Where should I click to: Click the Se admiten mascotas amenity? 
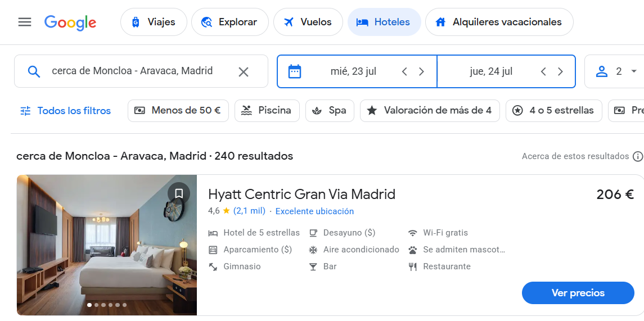pyautogui.click(x=457, y=250)
